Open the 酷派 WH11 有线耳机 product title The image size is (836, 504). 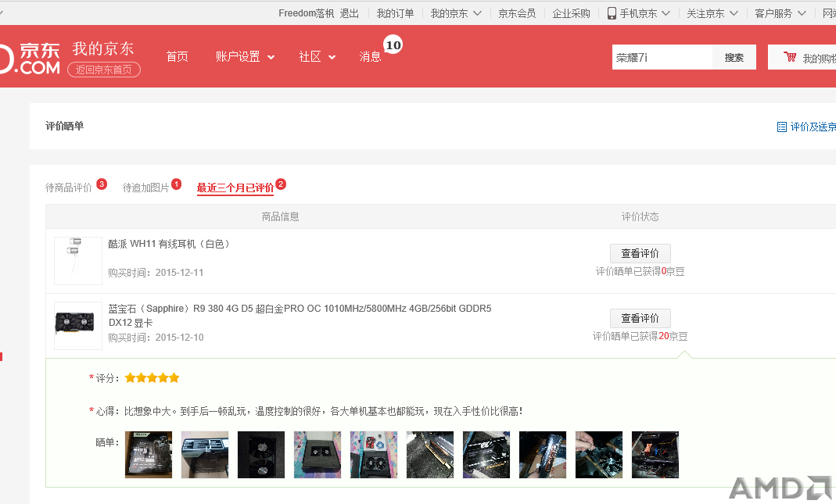169,244
